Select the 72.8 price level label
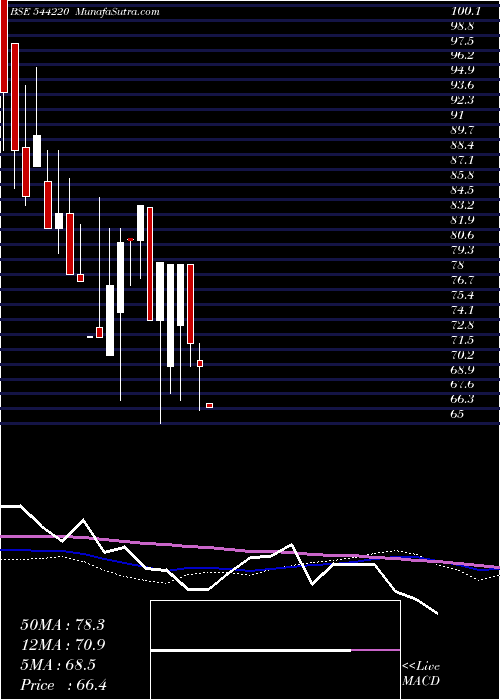Image resolution: width=500 pixels, height=700 pixels. tap(462, 325)
